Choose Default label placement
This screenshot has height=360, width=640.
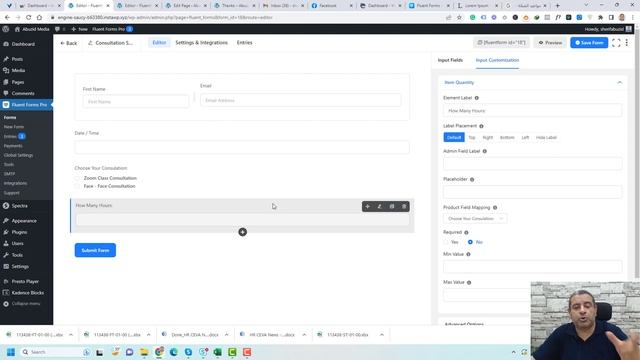(454, 138)
